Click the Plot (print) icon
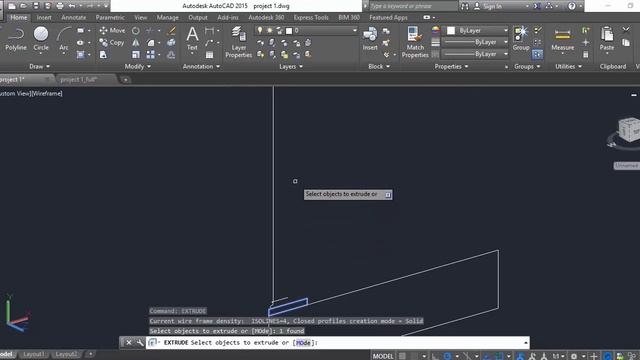Screen dimensions: 640x360 click(60, 6)
